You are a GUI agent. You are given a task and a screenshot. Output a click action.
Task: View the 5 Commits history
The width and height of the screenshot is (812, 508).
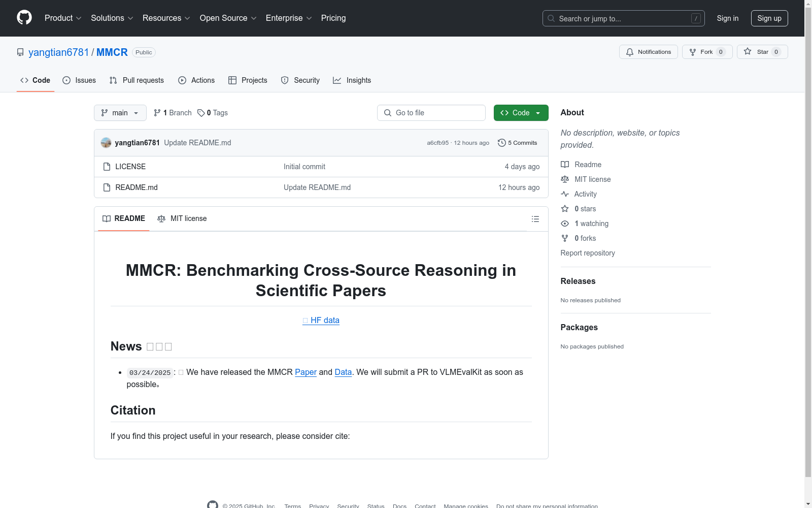coord(518,143)
